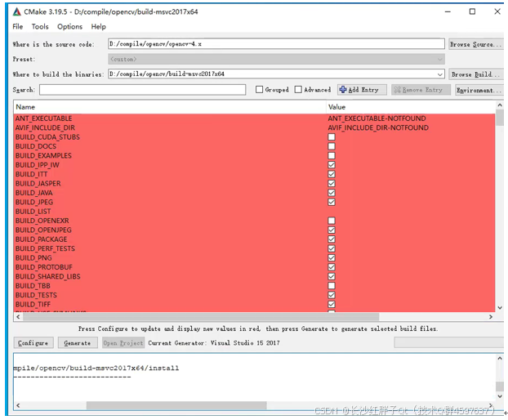Click the Add Entry plus button
Screen dimensions: 508x420
(x=362, y=90)
